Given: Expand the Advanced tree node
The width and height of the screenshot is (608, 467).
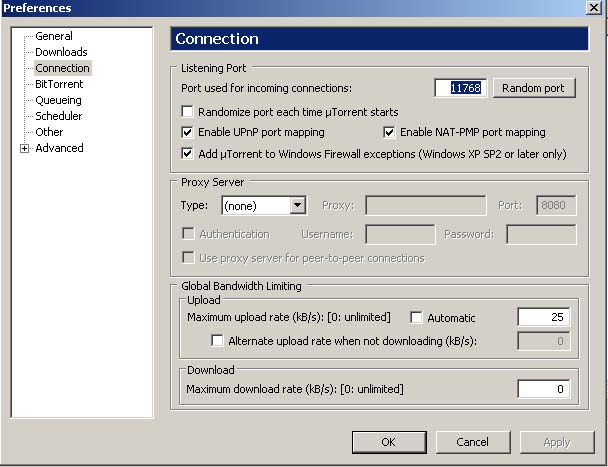Looking at the screenshot, I should (x=24, y=149).
